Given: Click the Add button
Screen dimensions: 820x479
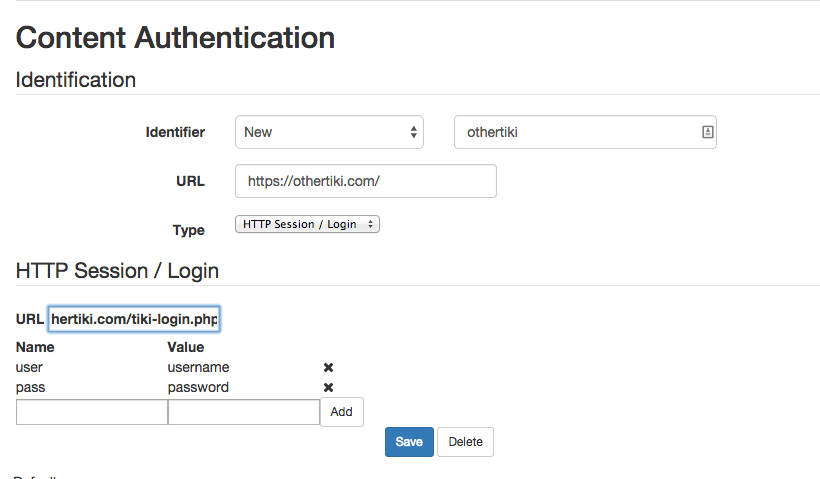Looking at the screenshot, I should [x=341, y=412].
